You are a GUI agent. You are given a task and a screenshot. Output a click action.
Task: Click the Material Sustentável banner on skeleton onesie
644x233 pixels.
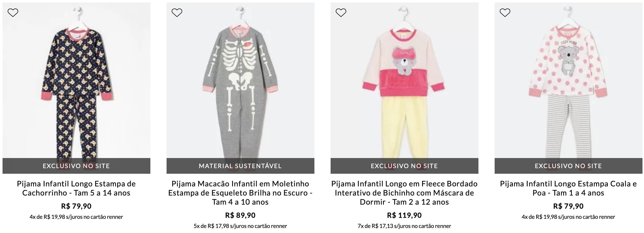pos(240,166)
